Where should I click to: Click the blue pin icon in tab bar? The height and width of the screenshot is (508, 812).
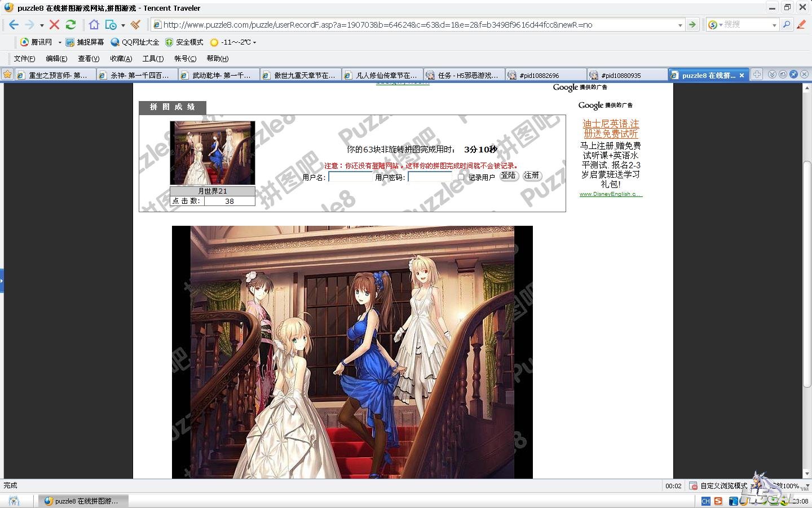(x=793, y=75)
